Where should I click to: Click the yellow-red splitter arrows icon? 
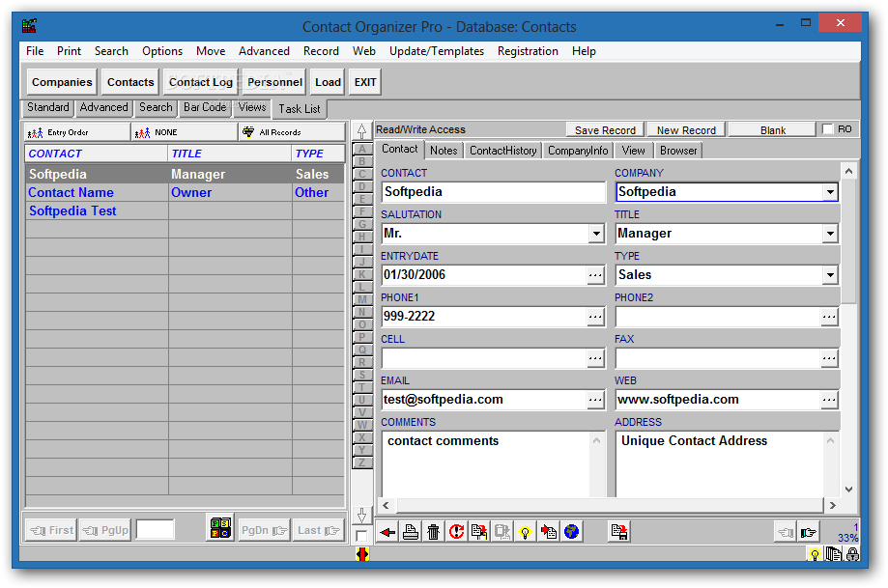click(x=362, y=554)
